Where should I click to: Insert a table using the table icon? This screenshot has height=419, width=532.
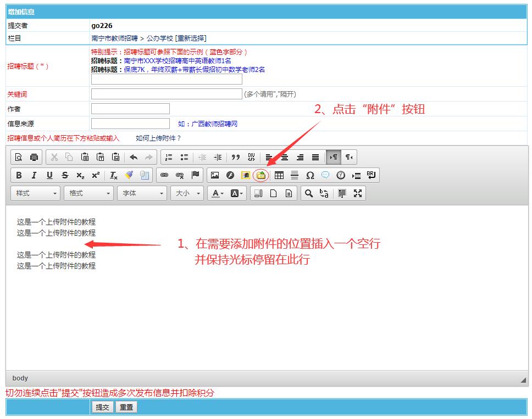tap(279, 175)
